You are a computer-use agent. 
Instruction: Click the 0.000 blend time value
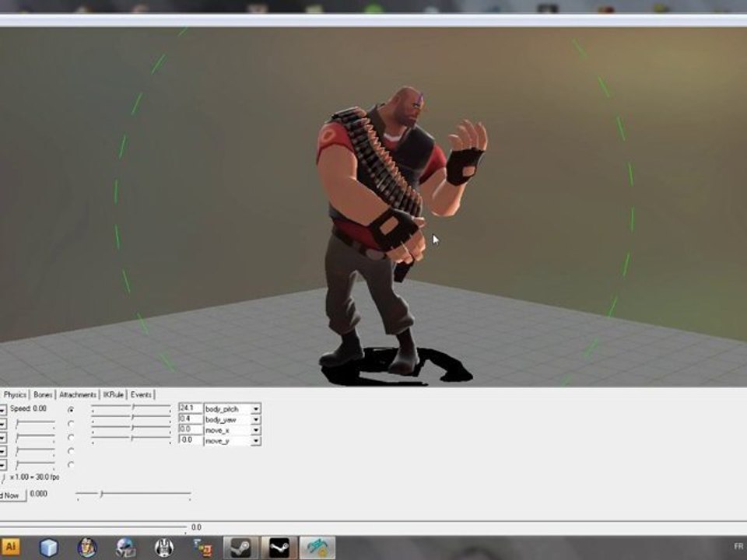(x=39, y=494)
